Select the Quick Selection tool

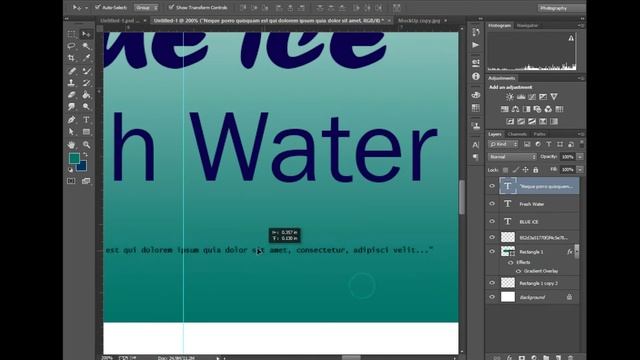coord(86,46)
